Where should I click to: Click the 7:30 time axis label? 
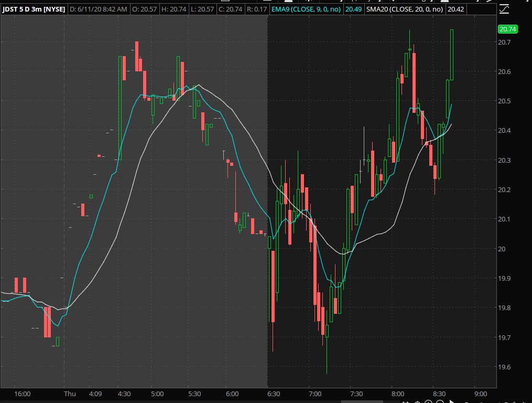click(356, 394)
